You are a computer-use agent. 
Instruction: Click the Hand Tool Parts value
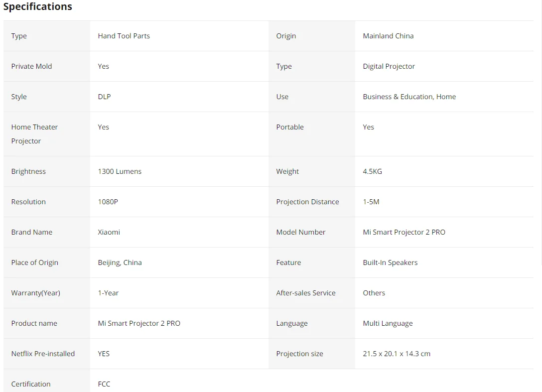(x=124, y=36)
